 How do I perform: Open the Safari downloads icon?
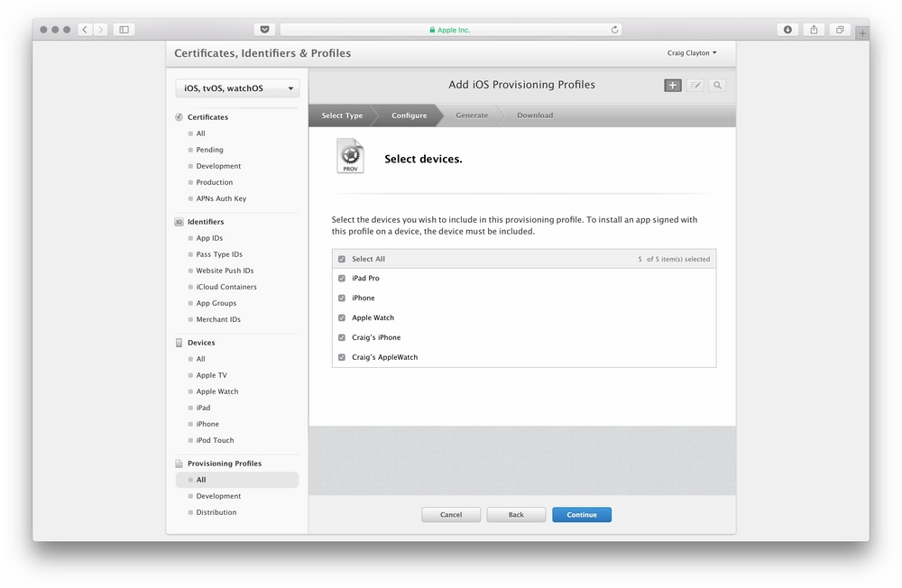click(x=787, y=30)
